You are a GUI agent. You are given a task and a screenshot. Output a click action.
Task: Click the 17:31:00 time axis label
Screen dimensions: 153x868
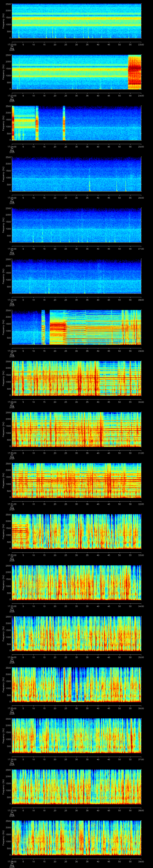click(x=12, y=504)
